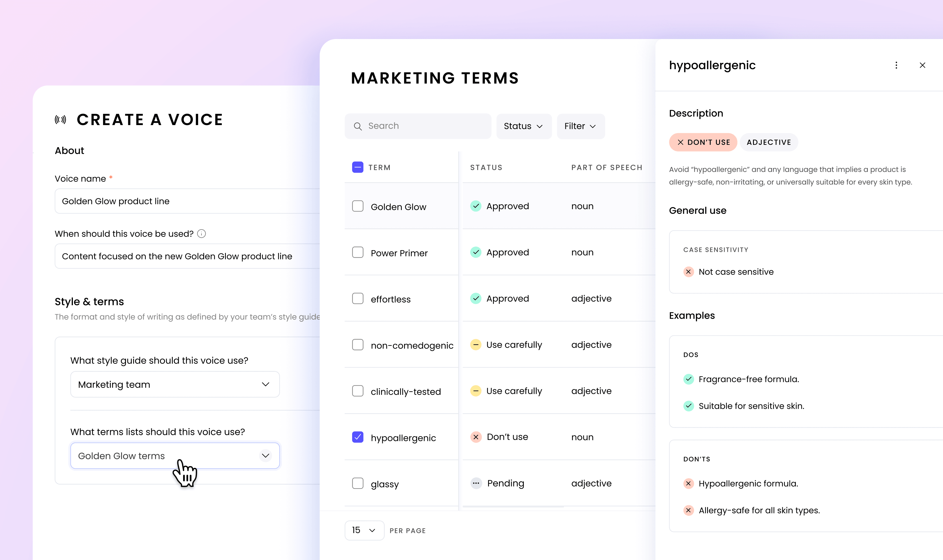
Task: Check the effortless term checkbox
Action: tap(357, 298)
